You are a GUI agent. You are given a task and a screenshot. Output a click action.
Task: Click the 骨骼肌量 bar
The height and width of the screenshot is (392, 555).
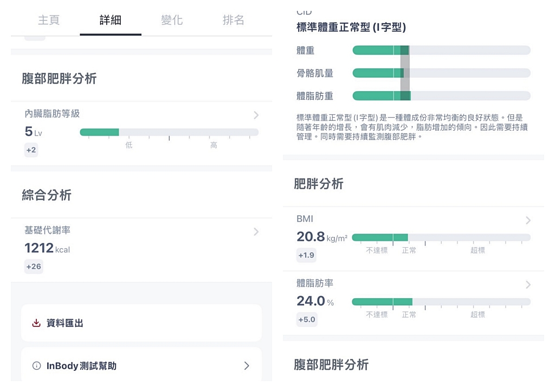pos(441,73)
